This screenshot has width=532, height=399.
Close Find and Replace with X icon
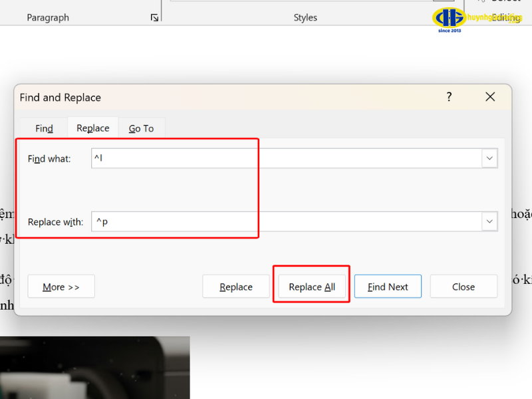(x=490, y=97)
